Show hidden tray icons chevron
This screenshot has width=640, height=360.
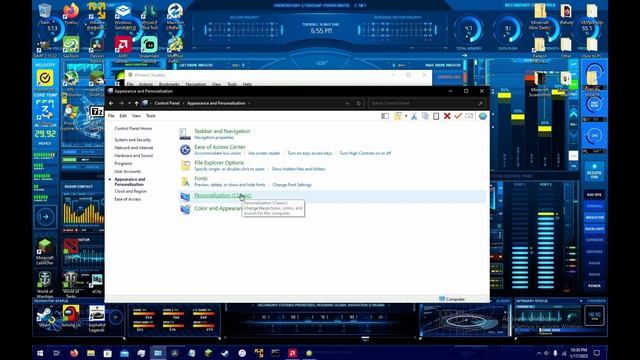tap(538, 353)
